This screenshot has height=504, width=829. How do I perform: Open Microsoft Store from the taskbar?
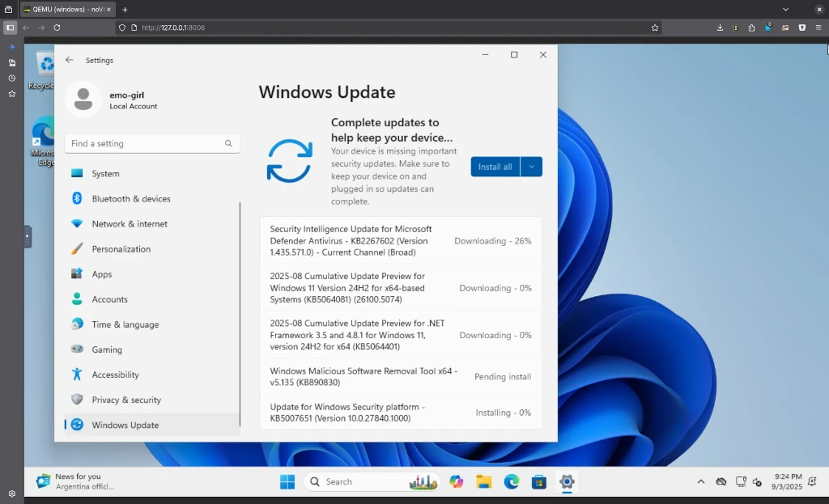coord(538,482)
